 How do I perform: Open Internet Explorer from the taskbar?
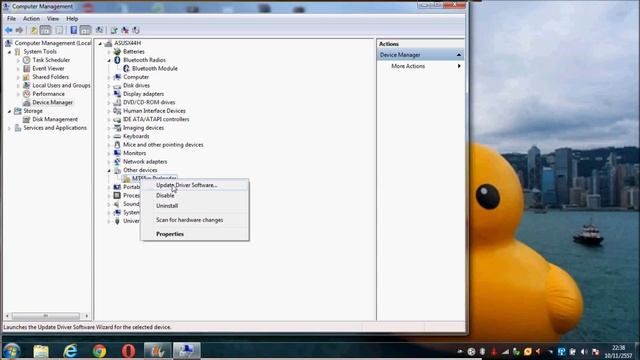point(70,351)
